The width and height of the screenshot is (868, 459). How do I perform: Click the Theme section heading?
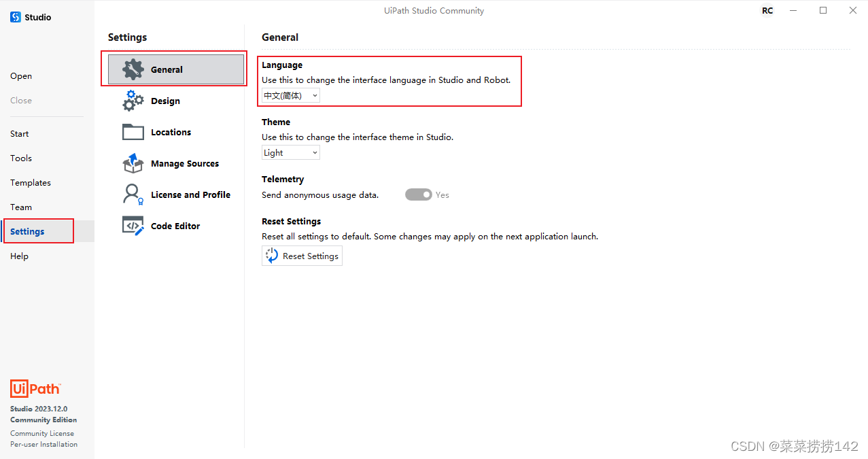pos(276,122)
